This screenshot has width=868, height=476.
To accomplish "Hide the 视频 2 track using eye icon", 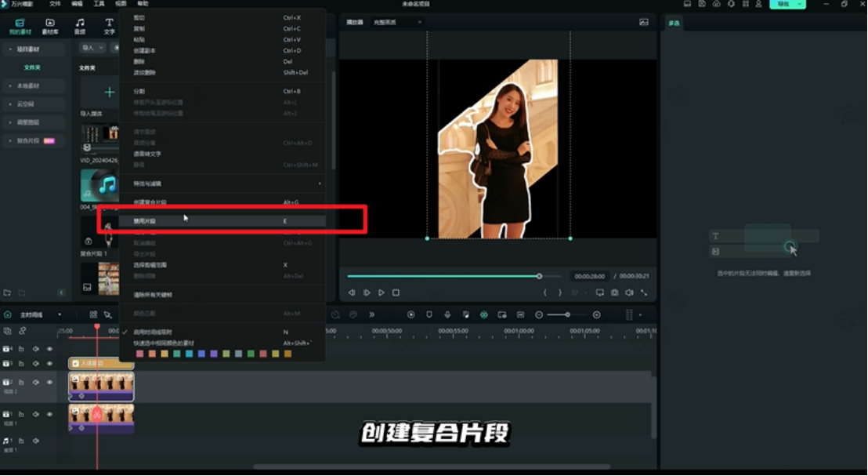I will [49, 383].
